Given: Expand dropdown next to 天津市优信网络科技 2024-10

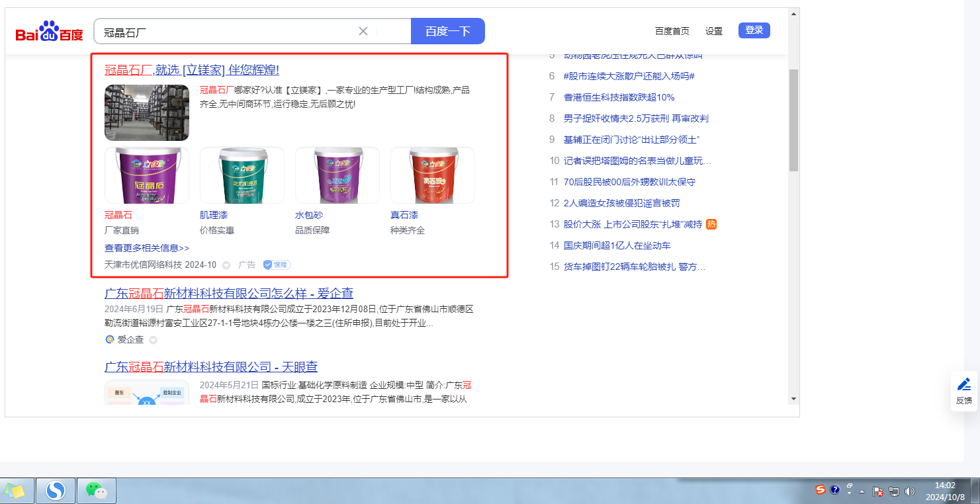Looking at the screenshot, I should [x=226, y=265].
